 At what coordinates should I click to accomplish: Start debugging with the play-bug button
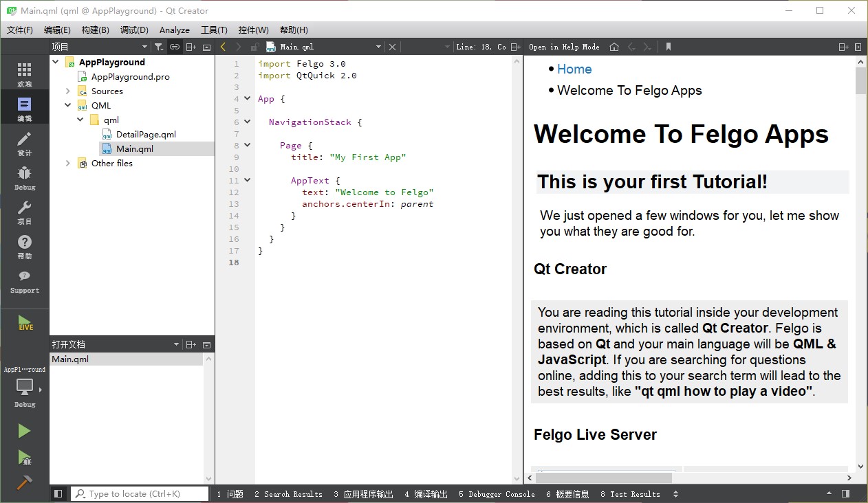click(x=24, y=457)
